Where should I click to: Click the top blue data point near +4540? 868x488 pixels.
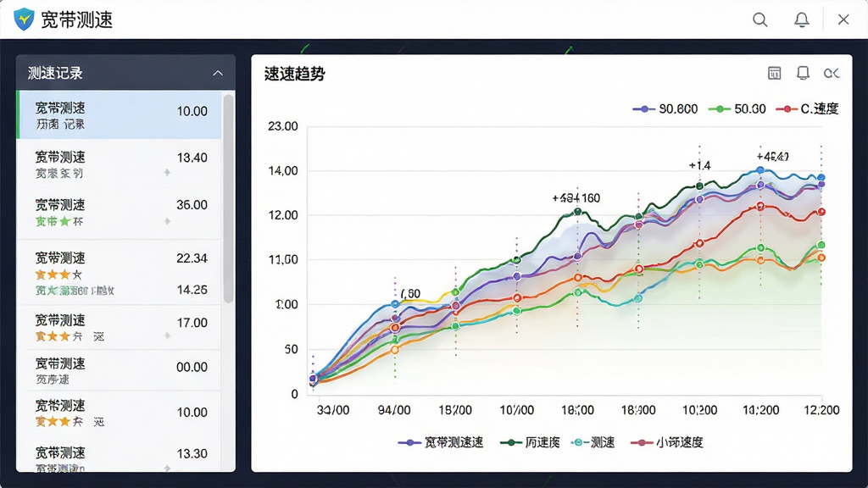tap(760, 170)
